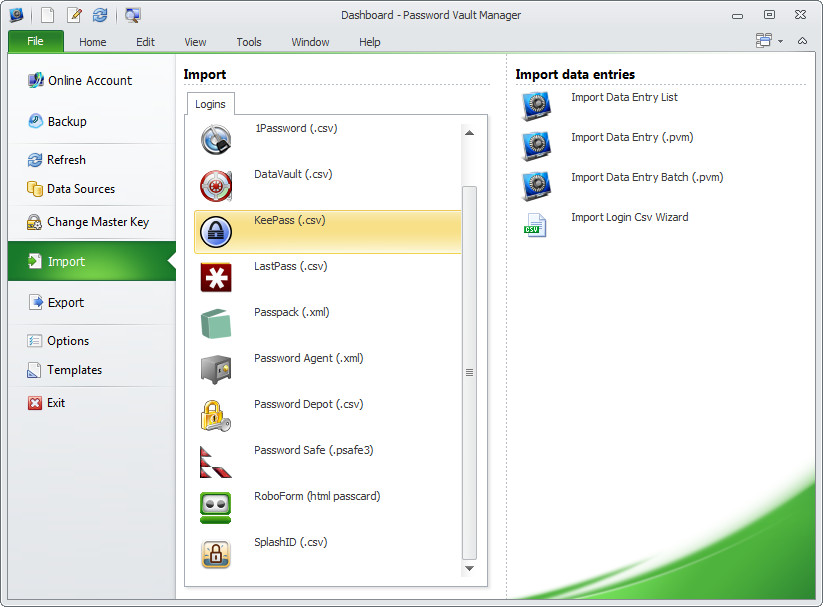This screenshot has height=607, width=823.
Task: Click the importer list scrollbar thumb
Action: click(469, 373)
